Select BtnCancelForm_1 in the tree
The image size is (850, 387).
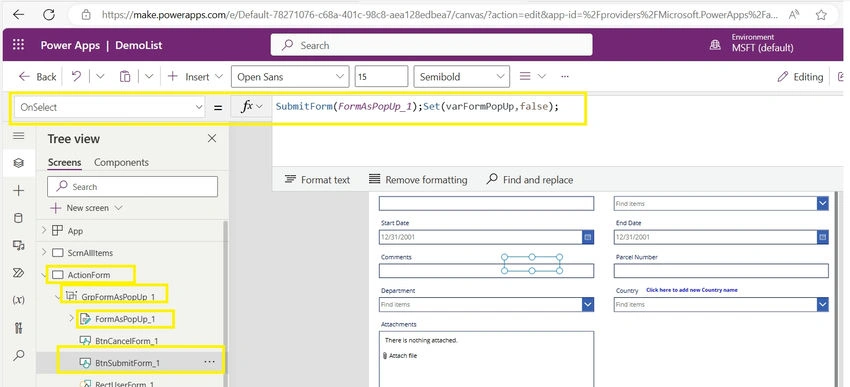click(126, 341)
